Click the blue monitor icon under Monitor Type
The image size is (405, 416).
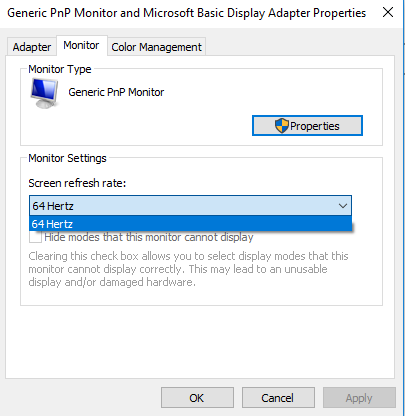click(45, 93)
